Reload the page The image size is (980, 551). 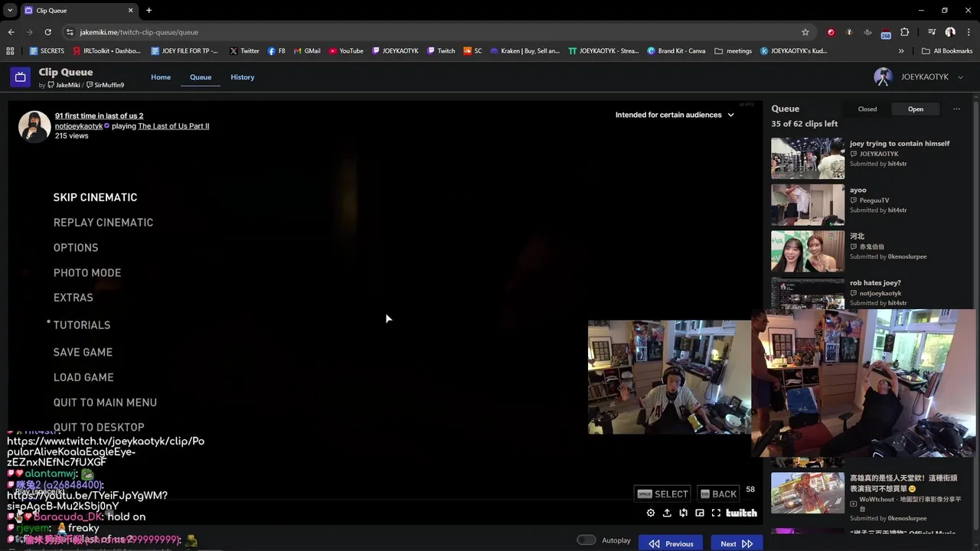(x=47, y=32)
